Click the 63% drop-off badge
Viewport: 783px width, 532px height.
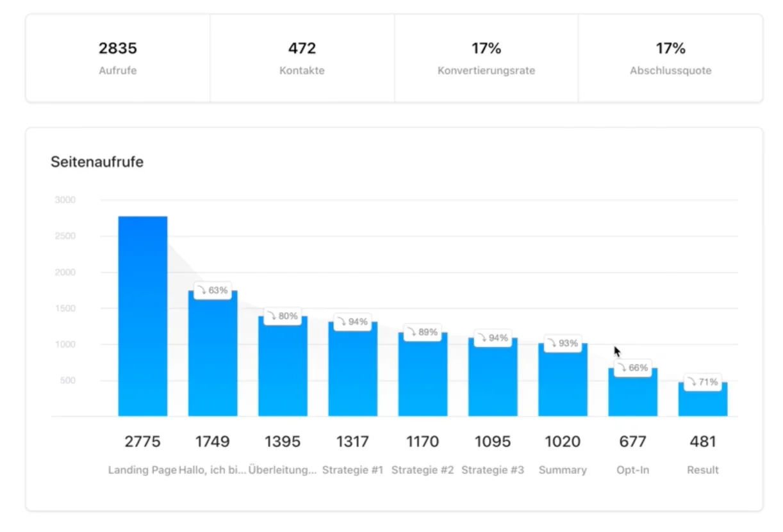[x=213, y=290]
